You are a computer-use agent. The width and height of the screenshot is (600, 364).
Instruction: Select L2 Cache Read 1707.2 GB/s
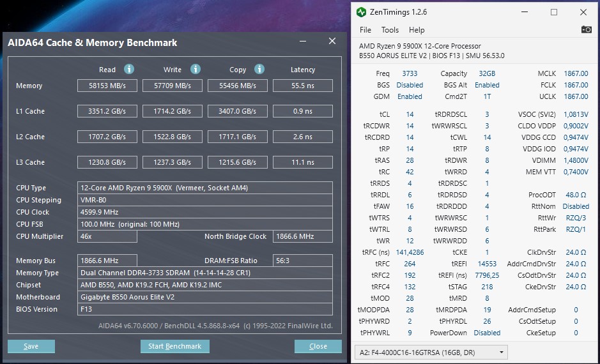(107, 137)
